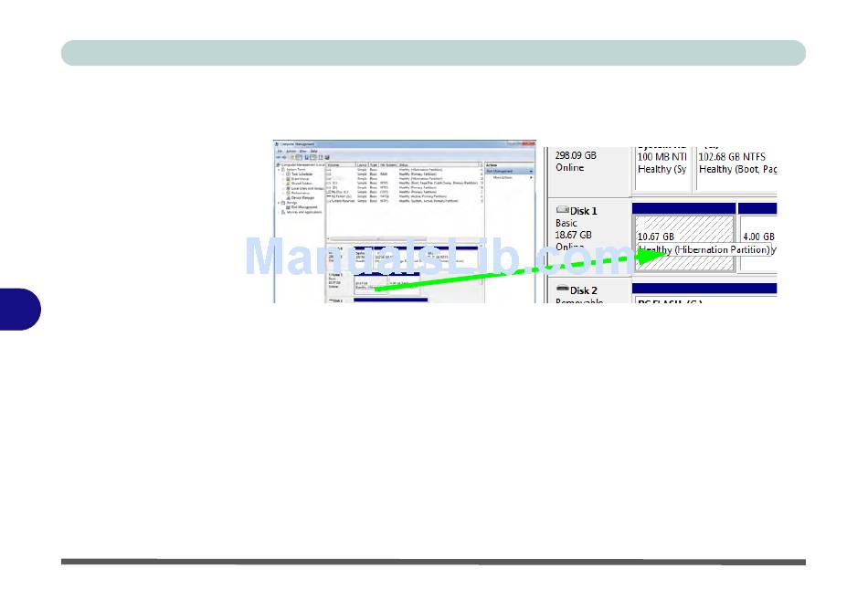Sort volume list by File System column
The width and height of the screenshot is (868, 611).
pyautogui.click(x=386, y=164)
